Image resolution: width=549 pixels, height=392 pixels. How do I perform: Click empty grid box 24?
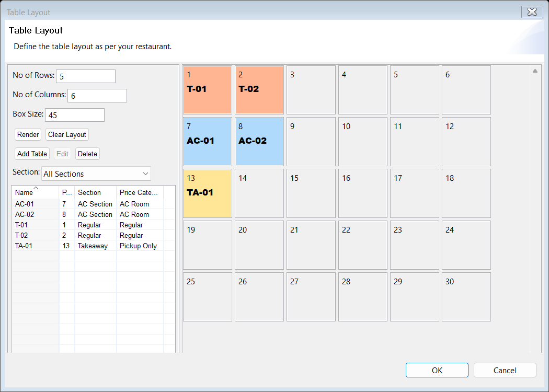pos(467,245)
